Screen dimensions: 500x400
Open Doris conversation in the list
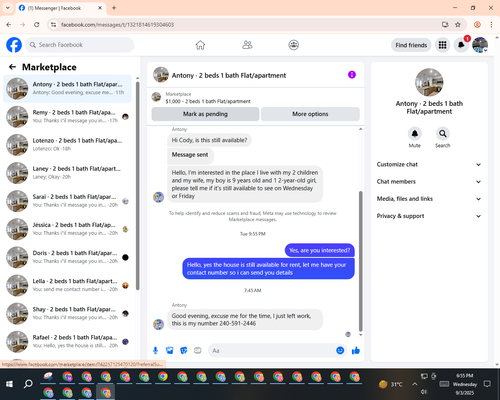click(67, 257)
